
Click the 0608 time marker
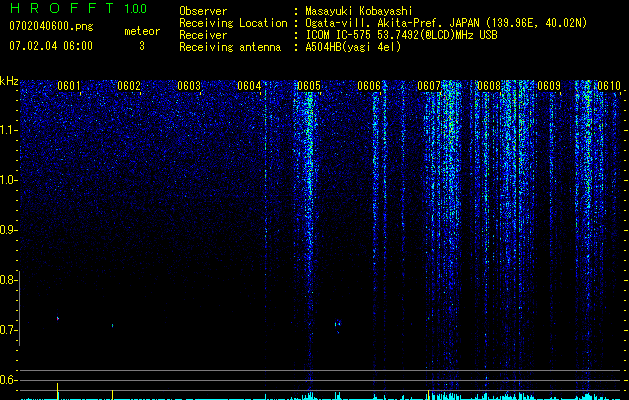pyautogui.click(x=489, y=86)
